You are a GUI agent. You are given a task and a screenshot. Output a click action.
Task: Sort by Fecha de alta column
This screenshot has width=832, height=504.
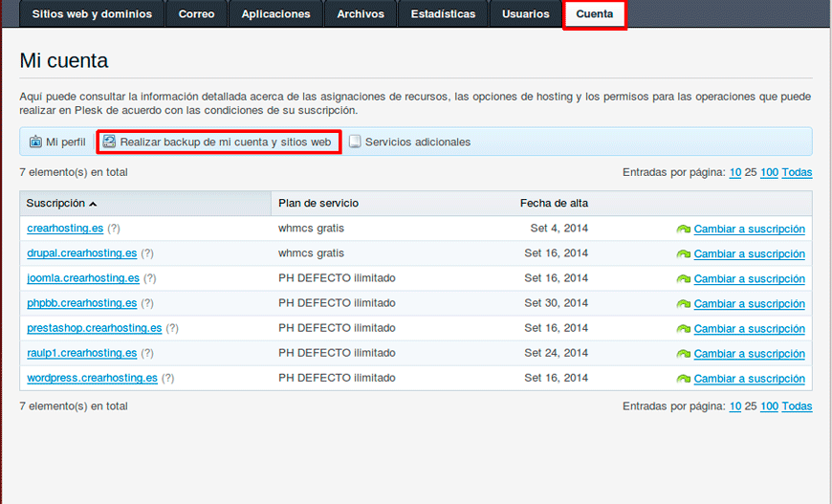pyautogui.click(x=554, y=204)
